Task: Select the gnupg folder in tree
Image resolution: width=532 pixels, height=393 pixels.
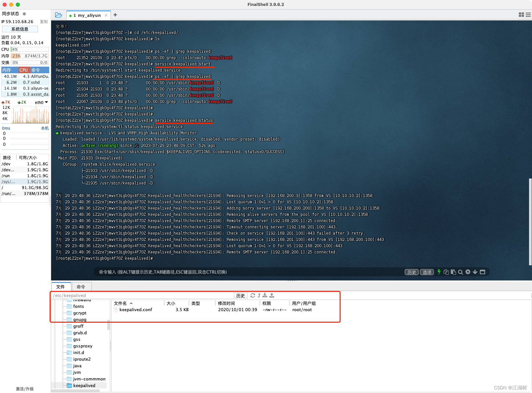Action: click(80, 319)
